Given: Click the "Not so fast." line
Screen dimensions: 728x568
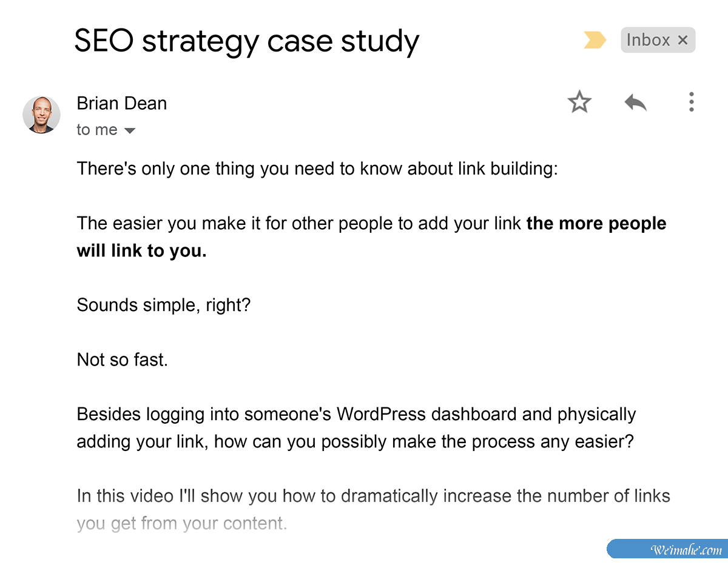Looking at the screenshot, I should (122, 360).
